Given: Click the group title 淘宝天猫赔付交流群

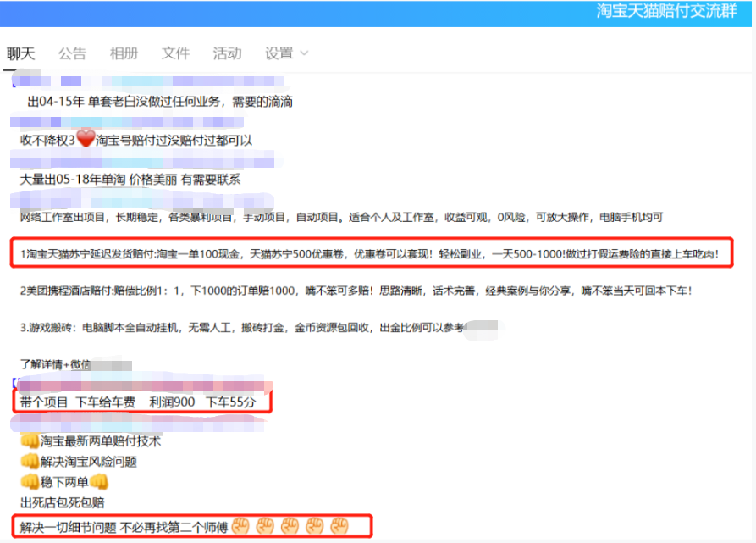Looking at the screenshot, I should coord(667,11).
